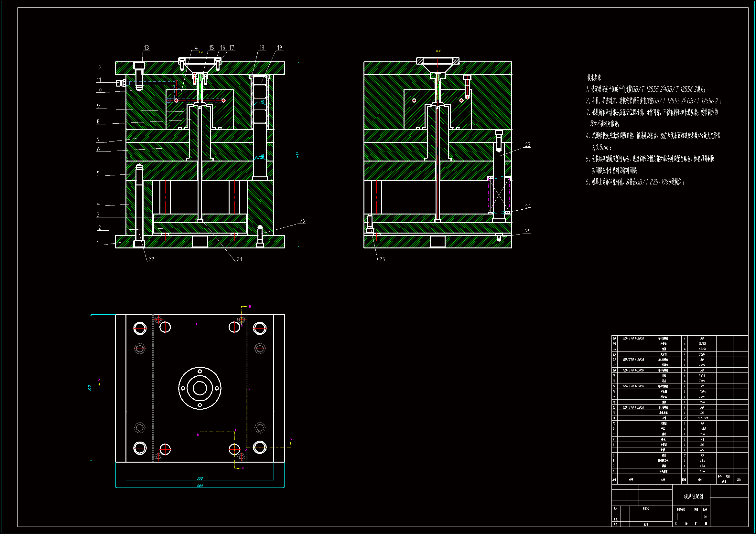
Task: Select the 441 height dimension text
Action: [297, 155]
